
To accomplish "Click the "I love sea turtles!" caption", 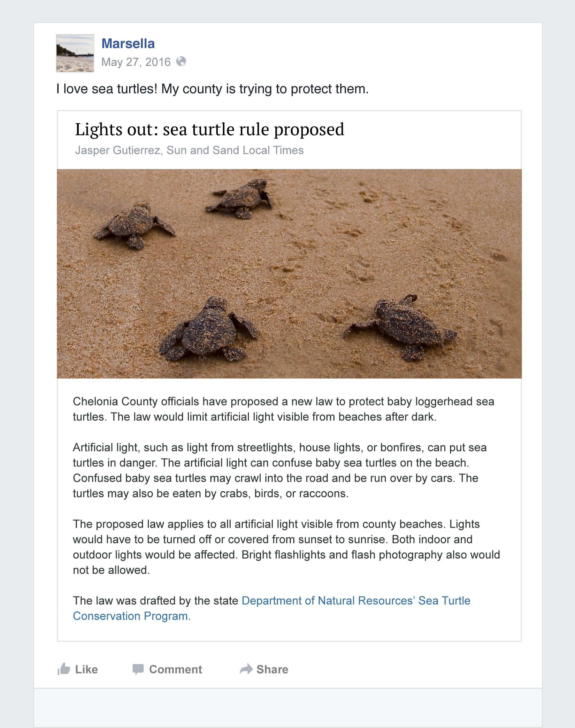I will pos(212,89).
